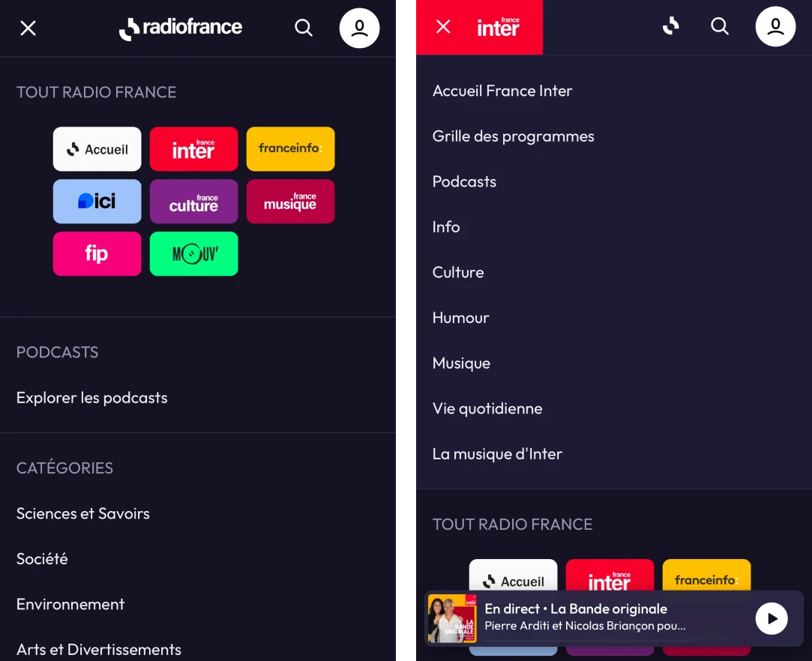This screenshot has width=812, height=661.
Task: Open franceinfo tile in left panel
Action: [290, 149]
